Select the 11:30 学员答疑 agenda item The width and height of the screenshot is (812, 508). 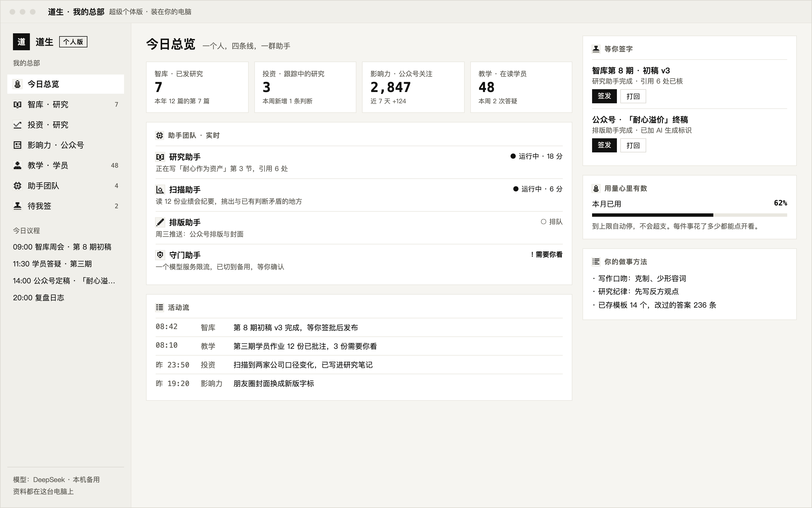coord(52,264)
